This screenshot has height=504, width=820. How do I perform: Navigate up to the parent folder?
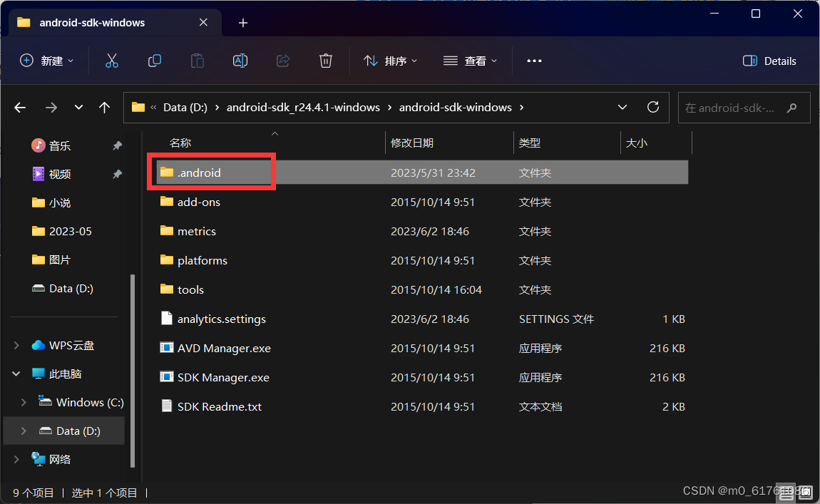pos(104,107)
